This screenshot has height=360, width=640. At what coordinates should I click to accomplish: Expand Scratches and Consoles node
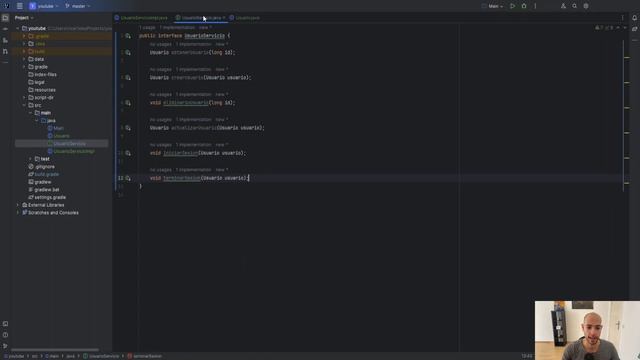(x=18, y=213)
